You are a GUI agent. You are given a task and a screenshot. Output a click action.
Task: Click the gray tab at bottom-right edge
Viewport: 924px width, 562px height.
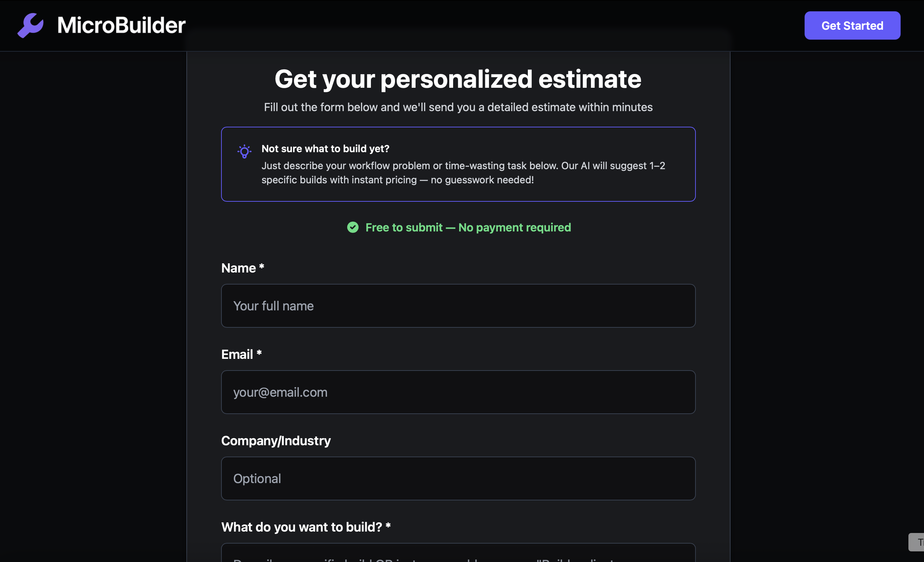pyautogui.click(x=917, y=542)
